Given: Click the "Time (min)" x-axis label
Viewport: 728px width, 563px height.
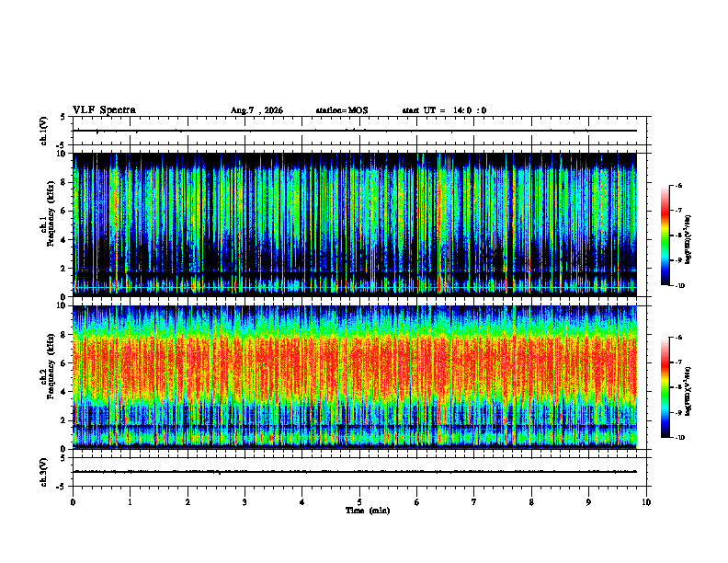Looking at the screenshot, I should coord(368,511).
